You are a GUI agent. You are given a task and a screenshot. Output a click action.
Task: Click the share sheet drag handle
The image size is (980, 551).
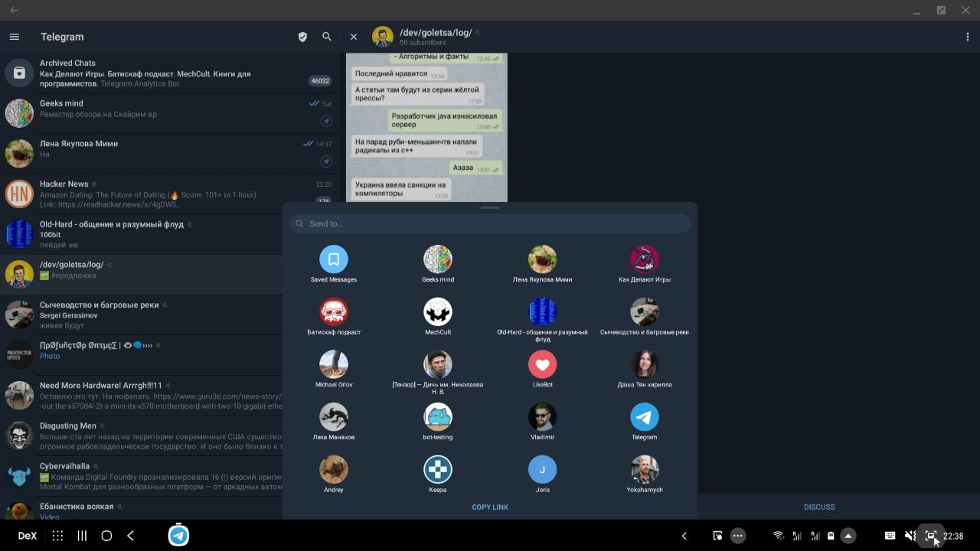click(x=490, y=207)
